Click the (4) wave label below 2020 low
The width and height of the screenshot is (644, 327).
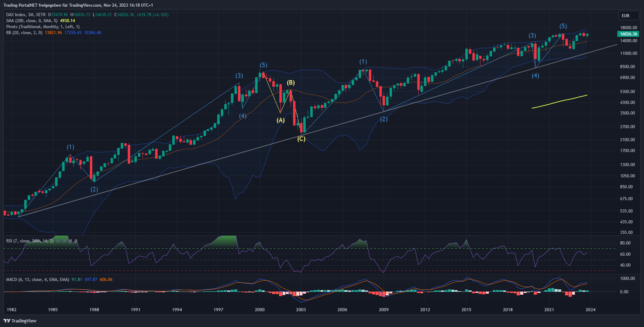tap(535, 76)
